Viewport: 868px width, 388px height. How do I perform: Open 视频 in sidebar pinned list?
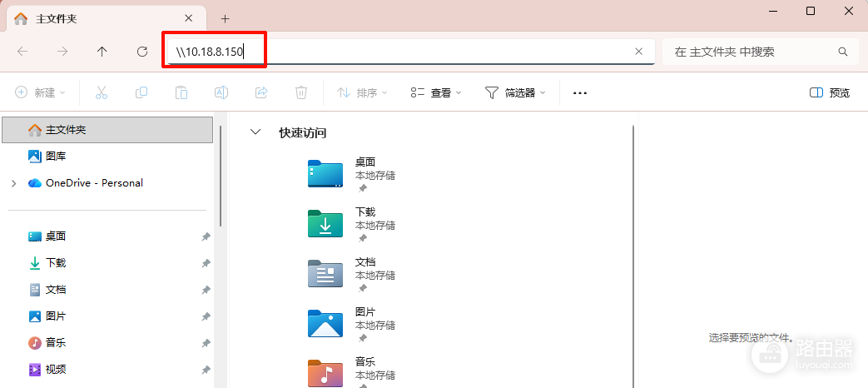point(47,369)
